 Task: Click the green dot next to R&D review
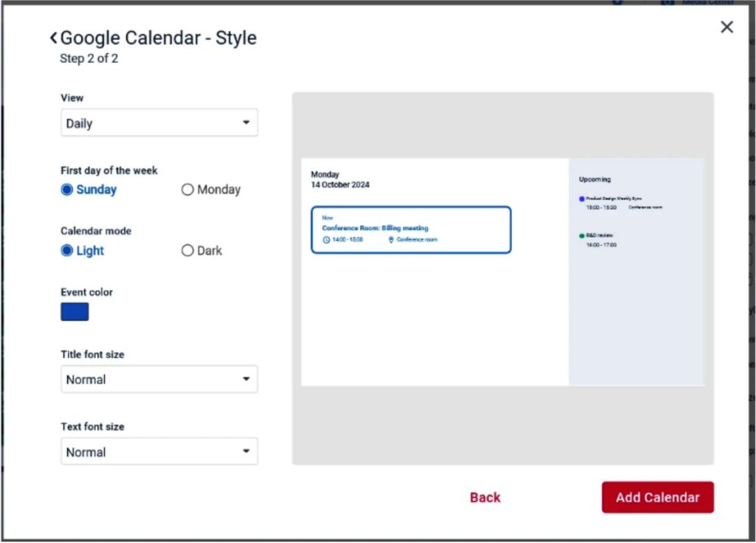tap(582, 236)
